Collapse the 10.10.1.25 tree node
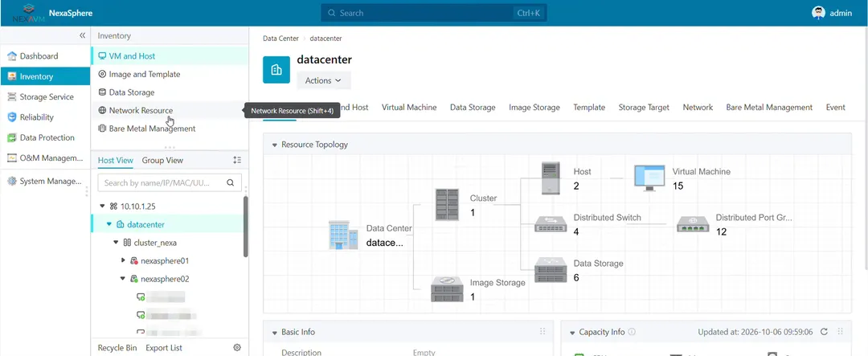The width and height of the screenshot is (868, 356). [102, 206]
